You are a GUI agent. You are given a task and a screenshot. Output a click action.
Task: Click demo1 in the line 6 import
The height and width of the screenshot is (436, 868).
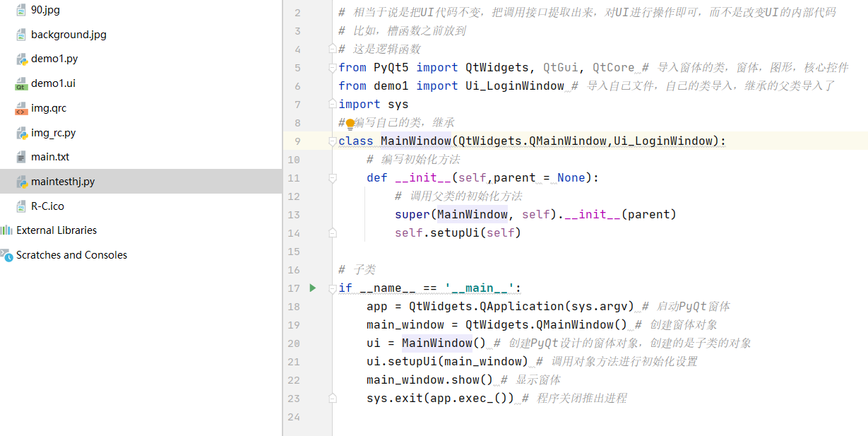point(391,86)
